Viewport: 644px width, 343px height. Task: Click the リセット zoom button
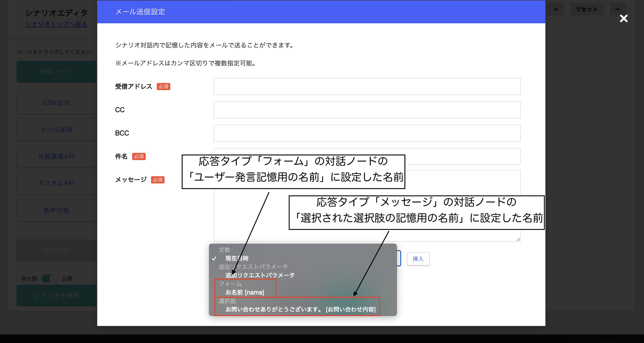point(587,9)
